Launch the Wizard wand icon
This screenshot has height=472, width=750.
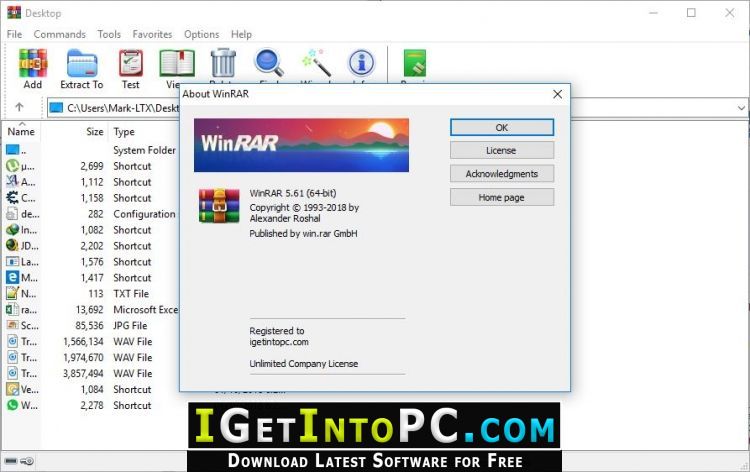pyautogui.click(x=316, y=63)
